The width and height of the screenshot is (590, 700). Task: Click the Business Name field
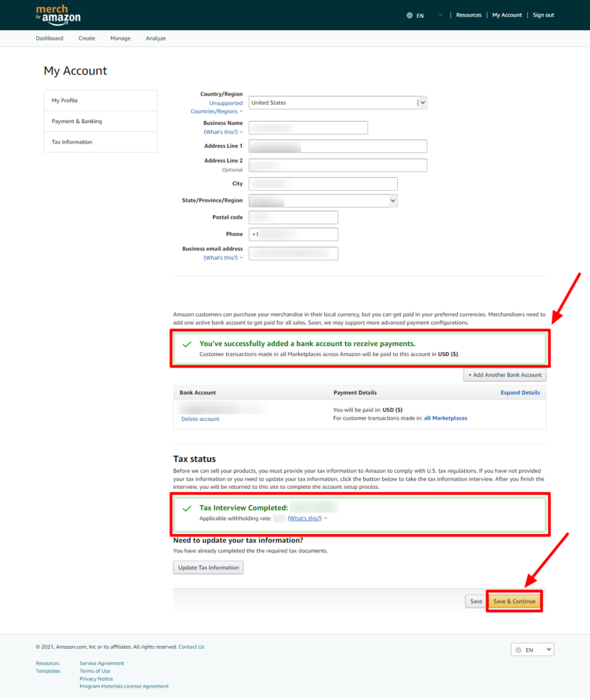pos(308,128)
